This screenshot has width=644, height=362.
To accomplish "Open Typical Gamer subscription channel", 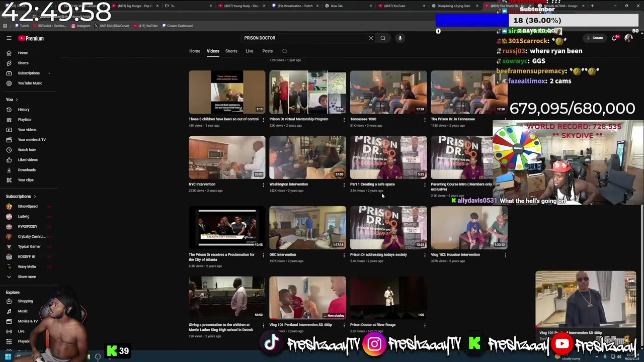I will coord(29,247).
